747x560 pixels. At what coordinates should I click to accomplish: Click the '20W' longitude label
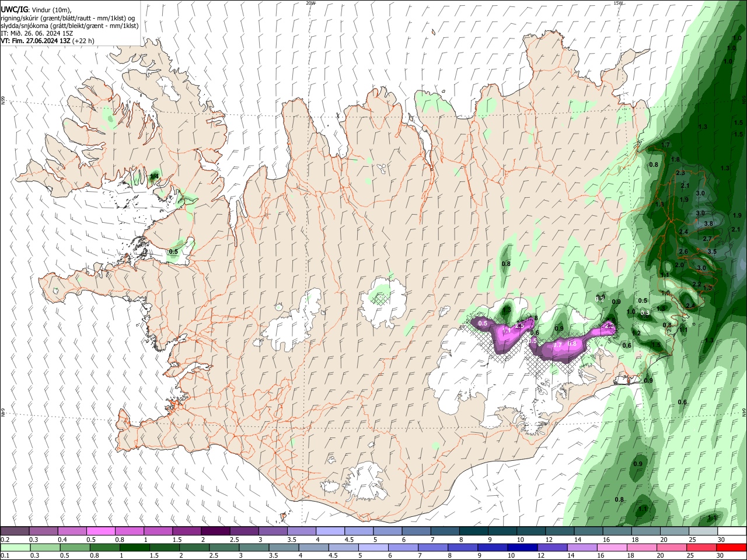point(310,3)
